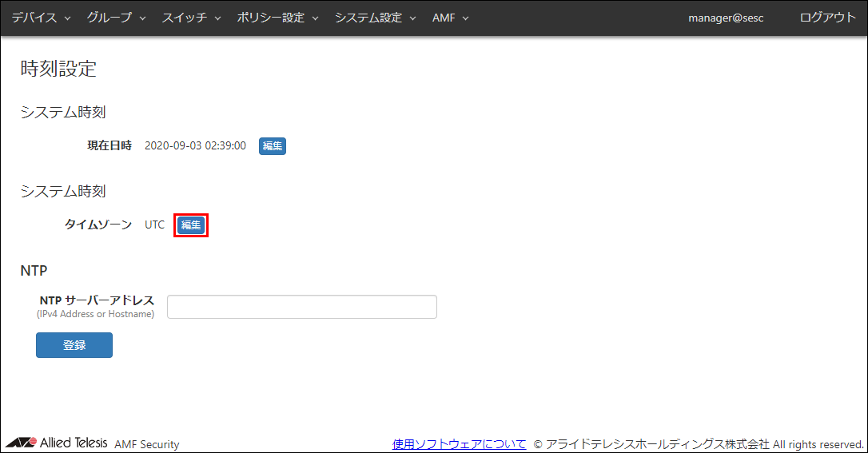Image resolution: width=868 pixels, height=453 pixels.
Task: Open the デバイス dropdown menu
Action: (41, 18)
